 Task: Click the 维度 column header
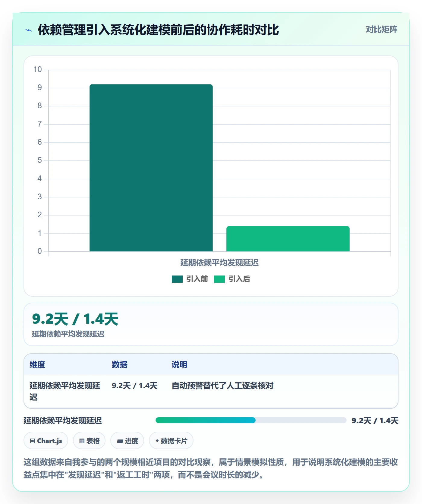[37, 364]
